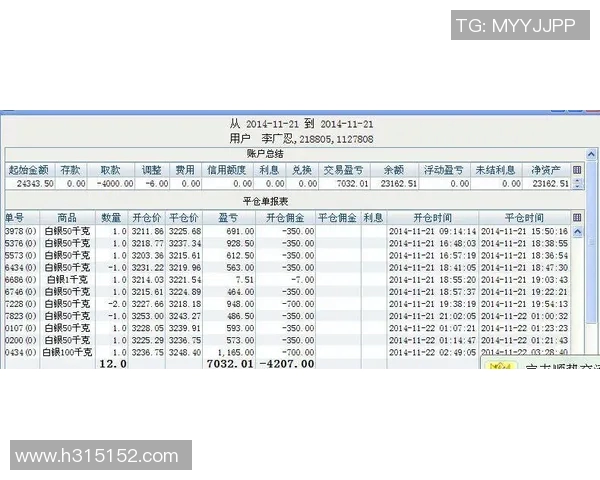
Task: Sort by 盈亏 column header
Action: pyautogui.click(x=228, y=218)
